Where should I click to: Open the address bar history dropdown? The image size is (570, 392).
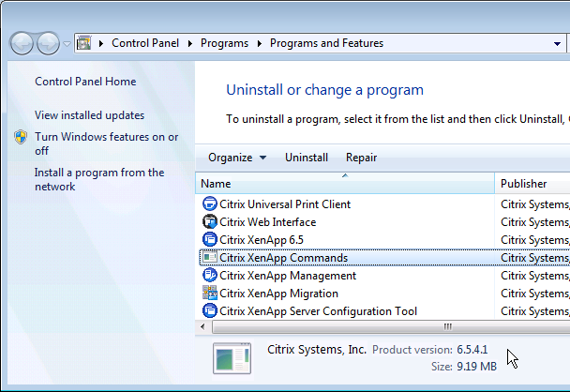coord(557,44)
